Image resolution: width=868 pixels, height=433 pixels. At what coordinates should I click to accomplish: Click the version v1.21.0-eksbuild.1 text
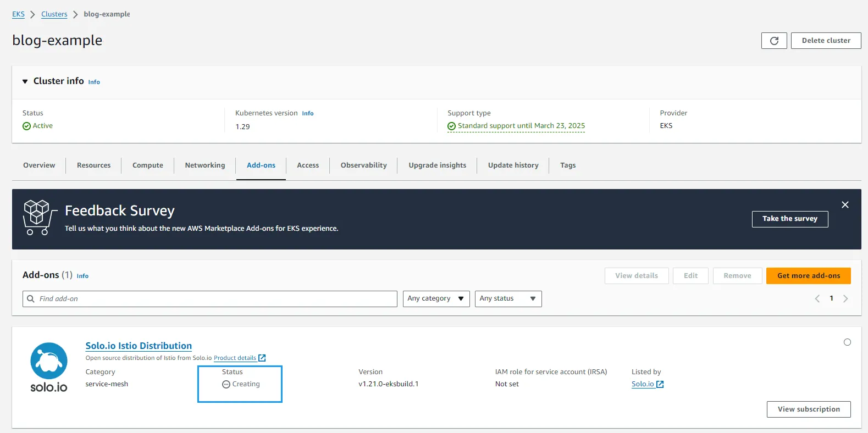389,384
